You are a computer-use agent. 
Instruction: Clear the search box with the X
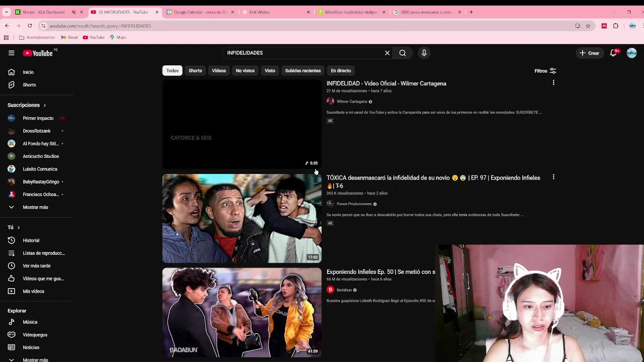click(387, 53)
